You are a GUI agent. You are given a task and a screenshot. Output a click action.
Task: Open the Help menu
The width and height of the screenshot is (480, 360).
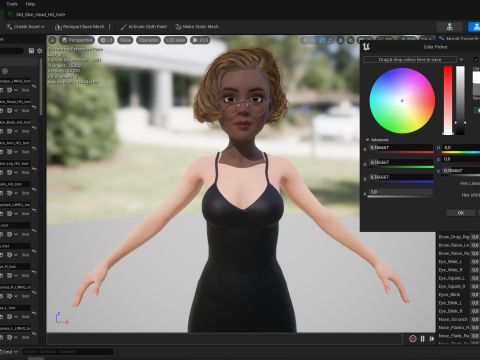coord(30,4)
